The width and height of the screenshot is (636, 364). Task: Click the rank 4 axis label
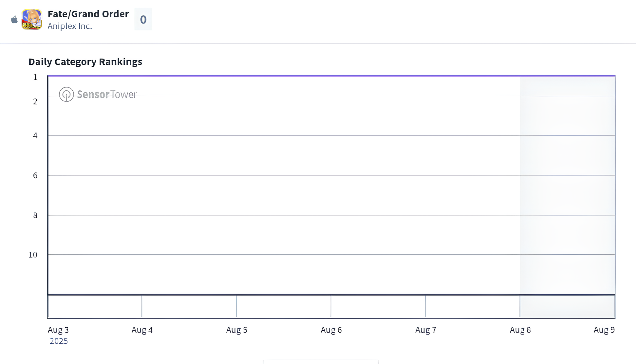point(35,136)
